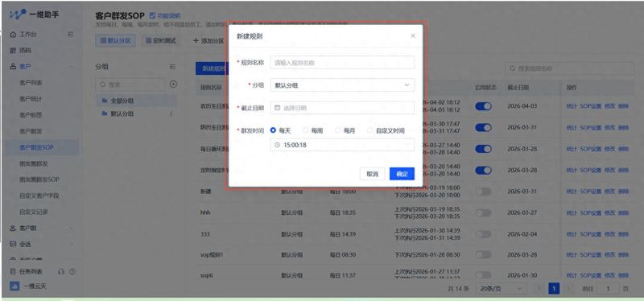The image size is (644, 301).
Task: Open the 分组 dropdown showing 默认分组
Action: (342, 85)
